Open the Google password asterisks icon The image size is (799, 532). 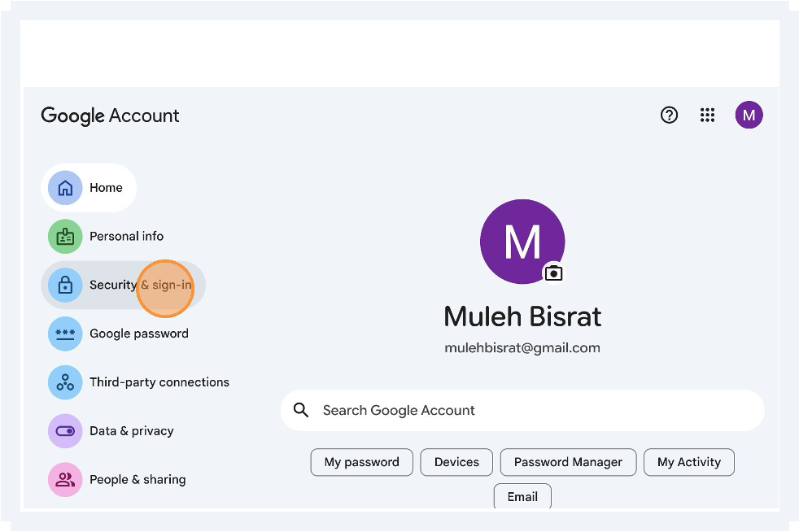click(x=65, y=334)
